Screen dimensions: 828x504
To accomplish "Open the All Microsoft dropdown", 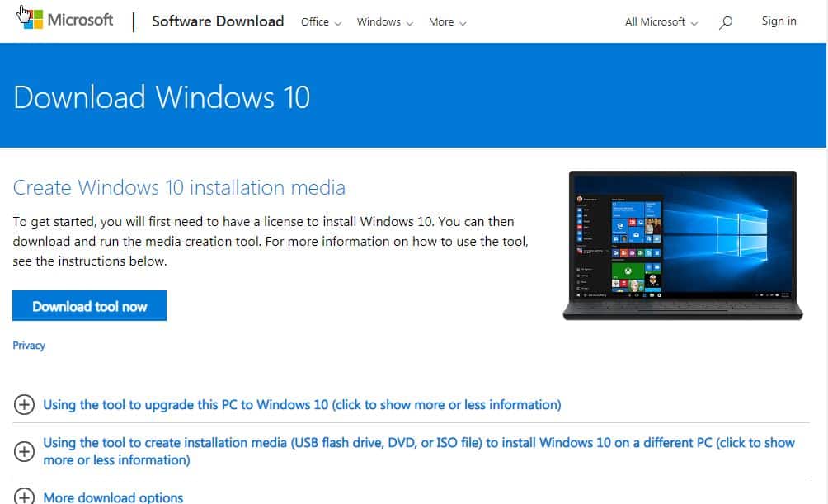I will 660,22.
